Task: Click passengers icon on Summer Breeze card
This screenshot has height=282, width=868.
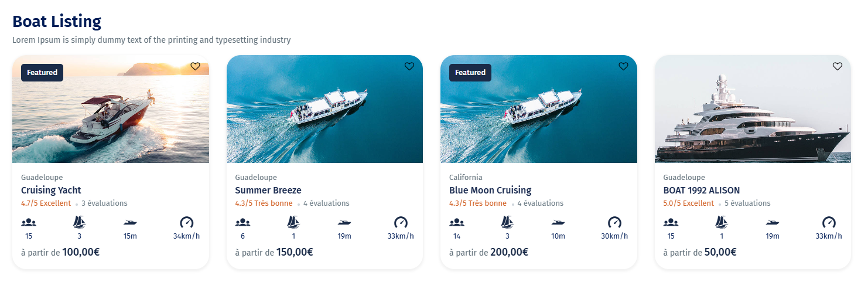Action: (x=242, y=222)
